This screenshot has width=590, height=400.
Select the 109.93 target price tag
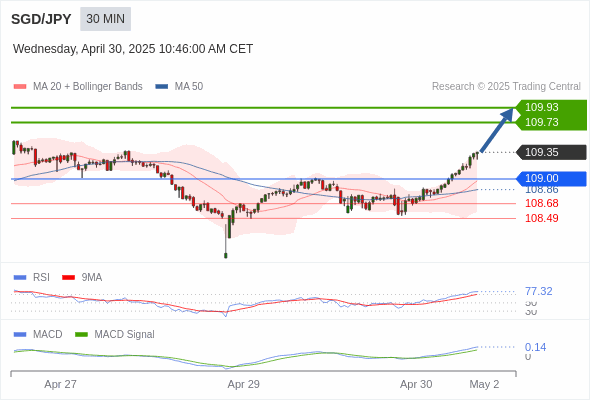[551, 107]
